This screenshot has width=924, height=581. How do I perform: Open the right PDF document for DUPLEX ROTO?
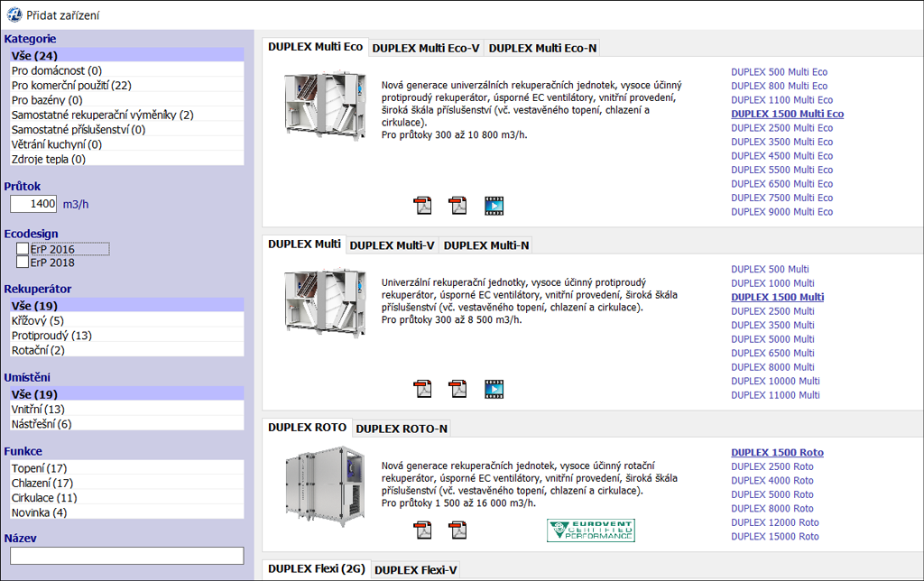457,530
